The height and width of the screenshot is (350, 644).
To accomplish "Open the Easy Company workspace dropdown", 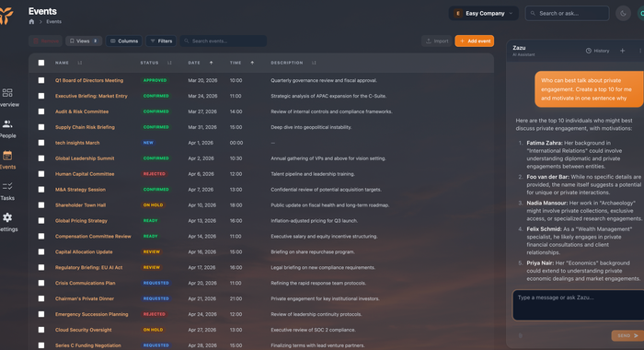I will click(483, 13).
